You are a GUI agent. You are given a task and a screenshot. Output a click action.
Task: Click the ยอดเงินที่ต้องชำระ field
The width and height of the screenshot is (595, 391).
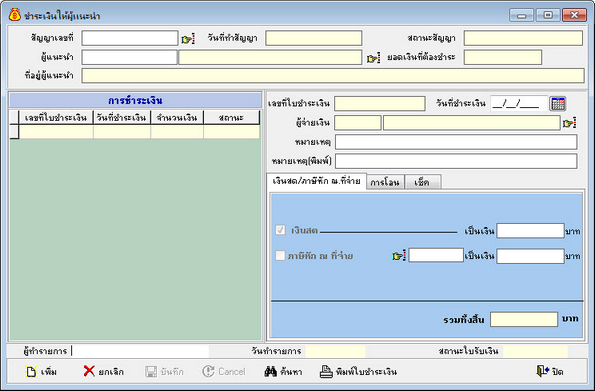tap(503, 58)
